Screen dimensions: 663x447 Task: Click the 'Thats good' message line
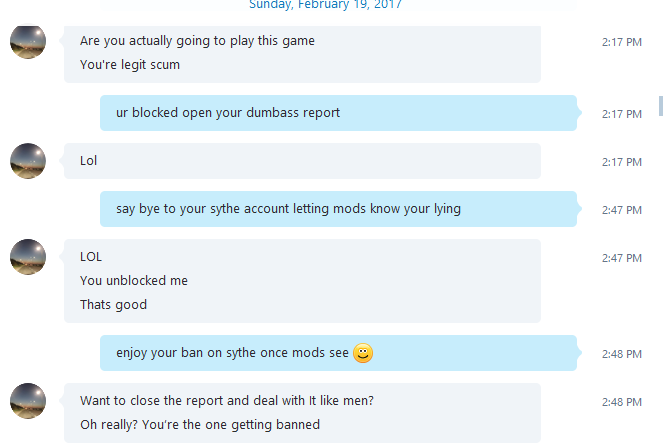113,304
